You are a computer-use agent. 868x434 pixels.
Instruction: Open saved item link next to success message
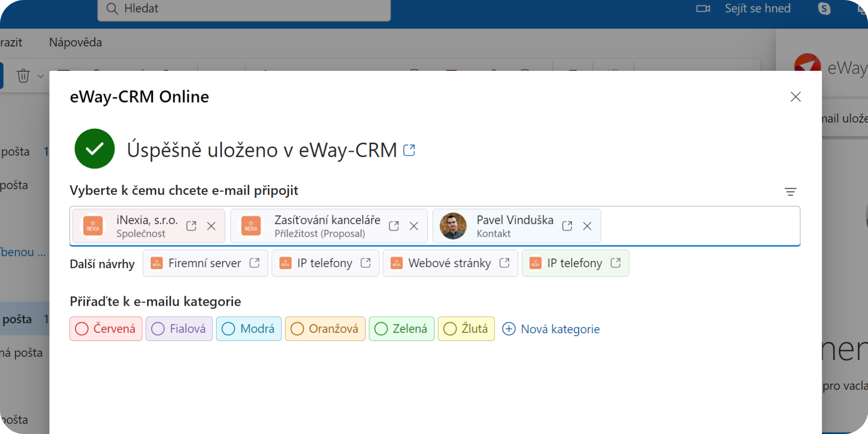(409, 150)
